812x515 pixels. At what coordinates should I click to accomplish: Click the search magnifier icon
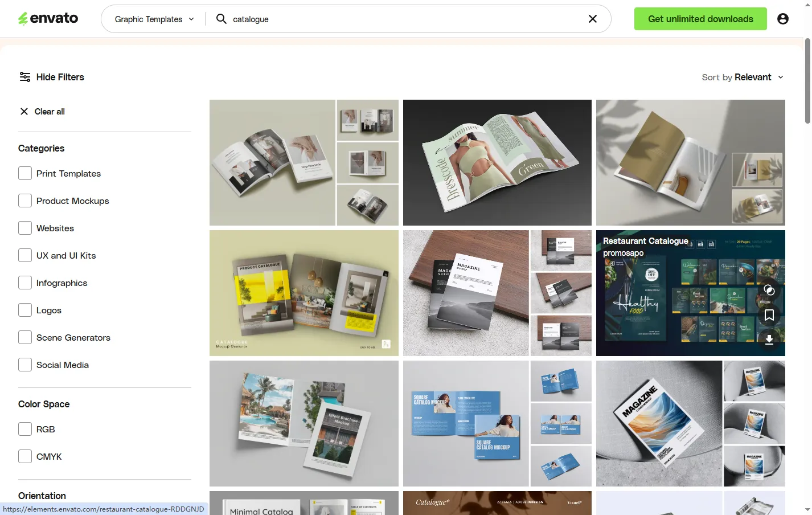pos(222,19)
